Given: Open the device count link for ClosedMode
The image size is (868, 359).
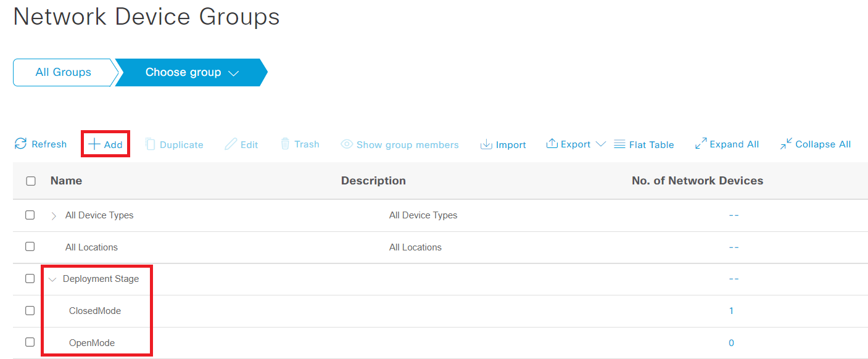Looking at the screenshot, I should (731, 310).
